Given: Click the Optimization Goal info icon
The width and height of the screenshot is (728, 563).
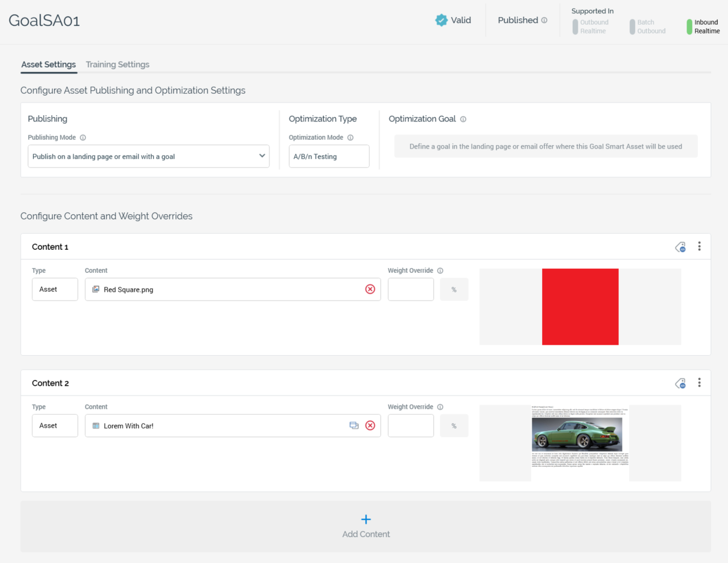Looking at the screenshot, I should coord(463,119).
